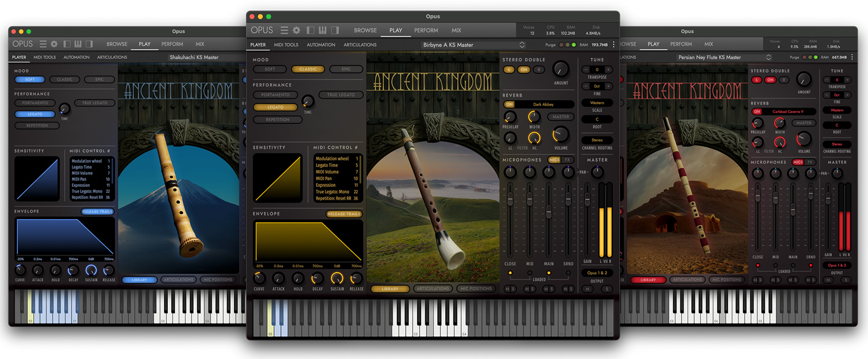Click the Mic Positions button in the Birbyne window
The image size is (868, 359).
(476, 288)
